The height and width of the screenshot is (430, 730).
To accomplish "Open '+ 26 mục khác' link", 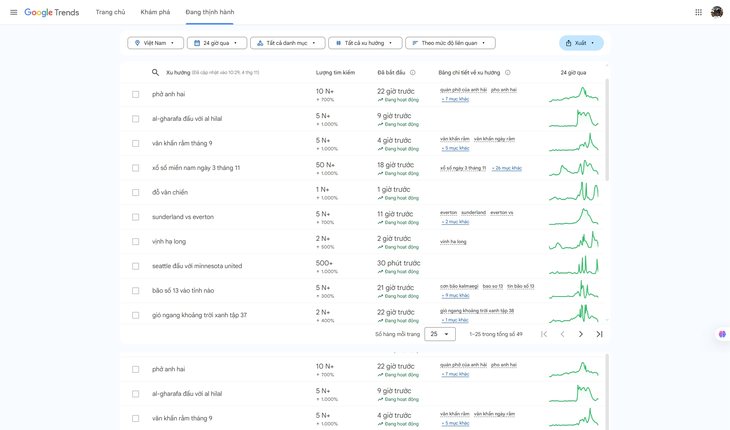I will (x=507, y=168).
